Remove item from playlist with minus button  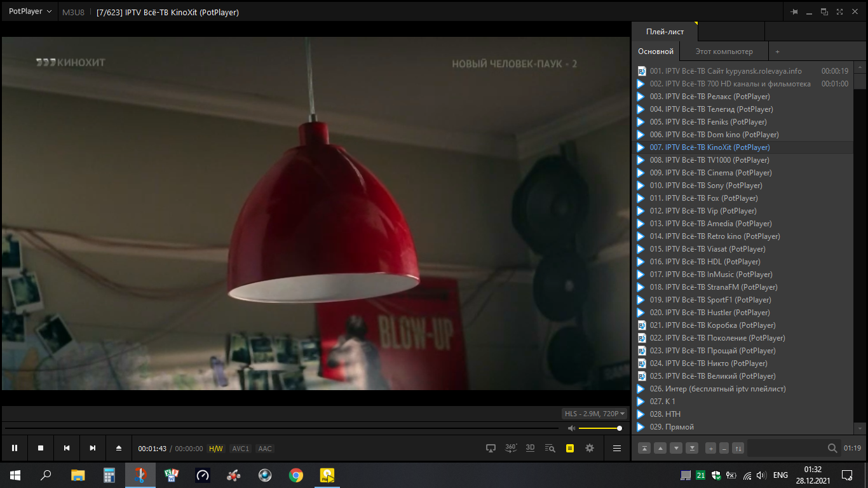[724, 448]
